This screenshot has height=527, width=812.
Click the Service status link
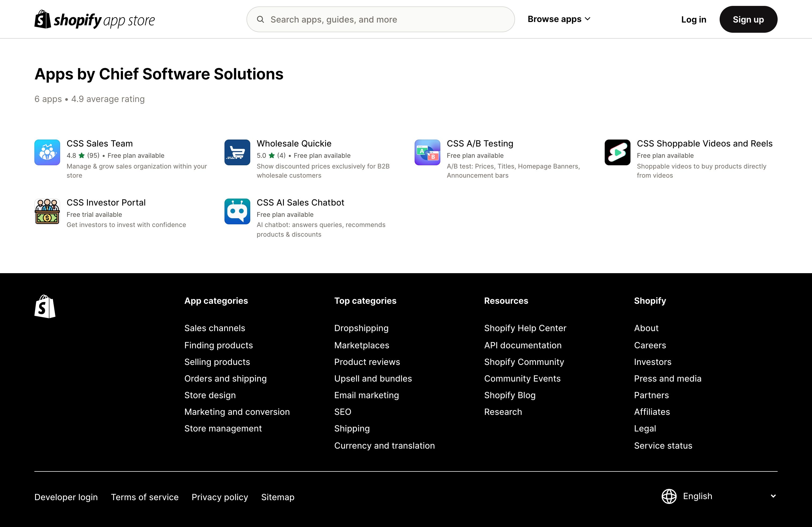663,445
